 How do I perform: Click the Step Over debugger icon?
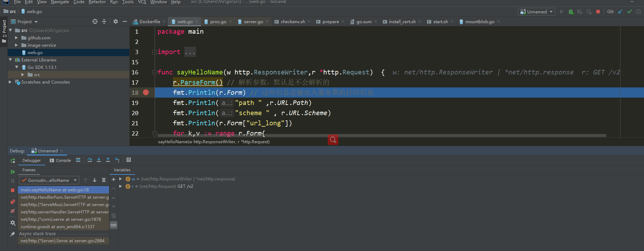click(90, 160)
